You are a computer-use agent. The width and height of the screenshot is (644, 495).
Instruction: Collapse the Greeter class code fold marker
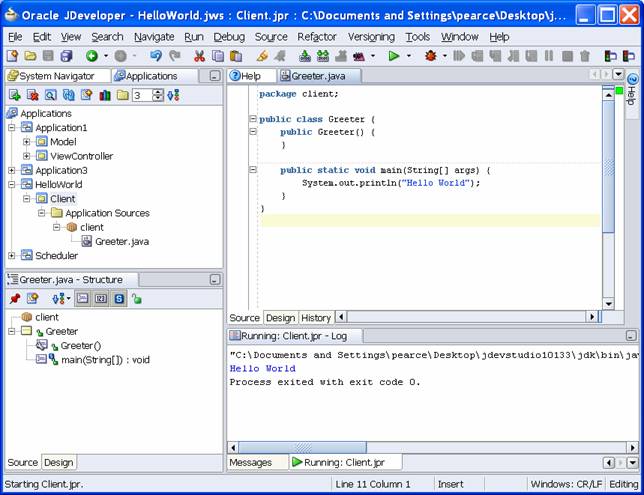pyautogui.click(x=253, y=119)
